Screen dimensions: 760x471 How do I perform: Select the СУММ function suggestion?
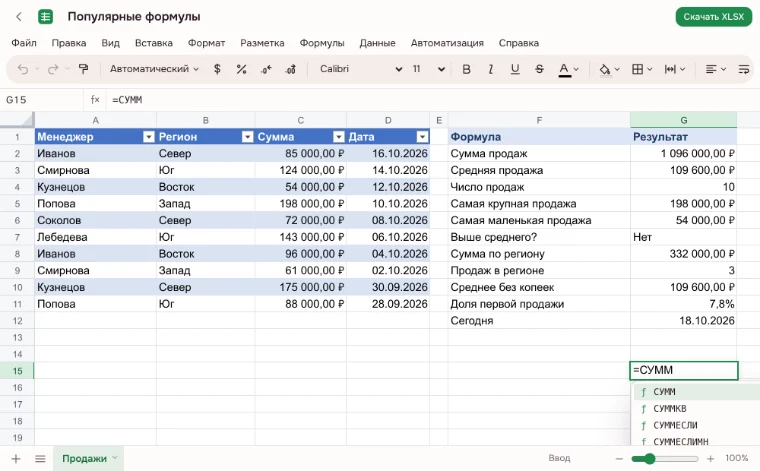tap(697, 392)
